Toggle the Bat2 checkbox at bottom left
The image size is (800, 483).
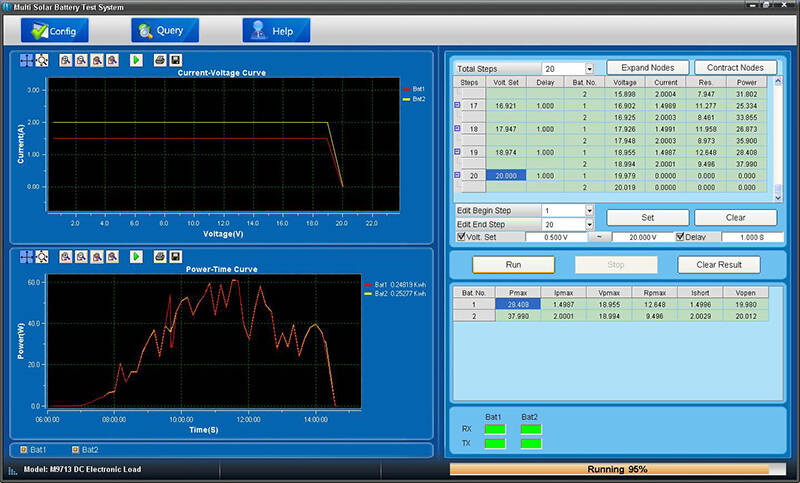point(75,450)
